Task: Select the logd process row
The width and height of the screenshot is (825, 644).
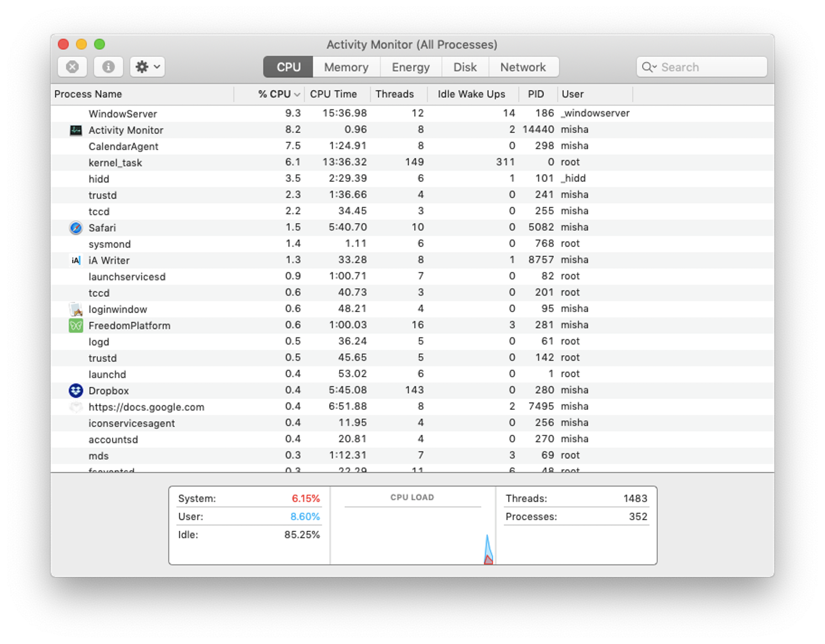Action: [x=412, y=341]
